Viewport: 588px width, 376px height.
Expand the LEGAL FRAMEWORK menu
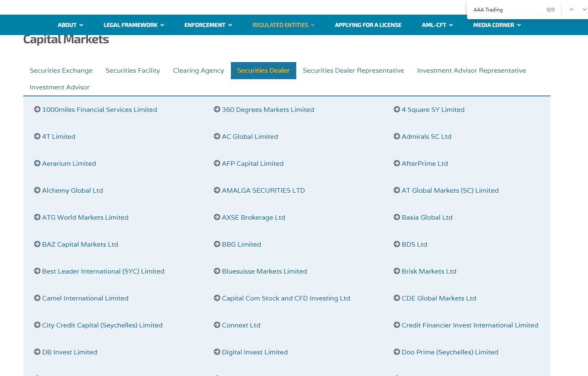(134, 25)
